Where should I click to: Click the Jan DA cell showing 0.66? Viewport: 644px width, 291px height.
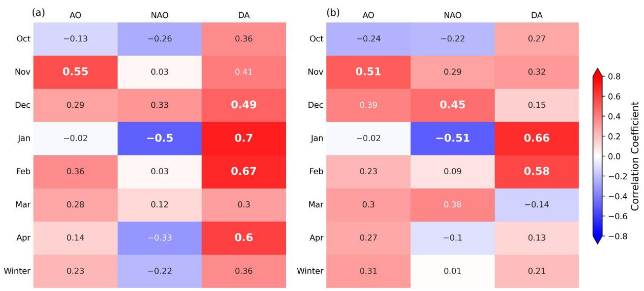pyautogui.click(x=537, y=138)
